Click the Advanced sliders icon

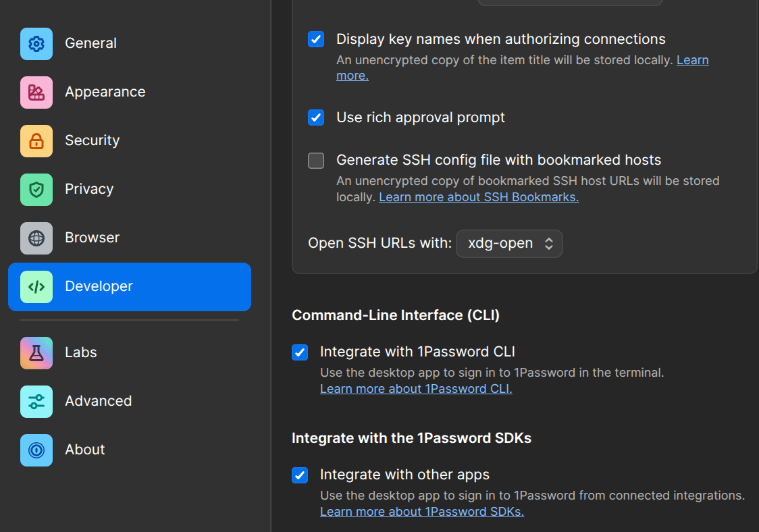[x=36, y=401]
